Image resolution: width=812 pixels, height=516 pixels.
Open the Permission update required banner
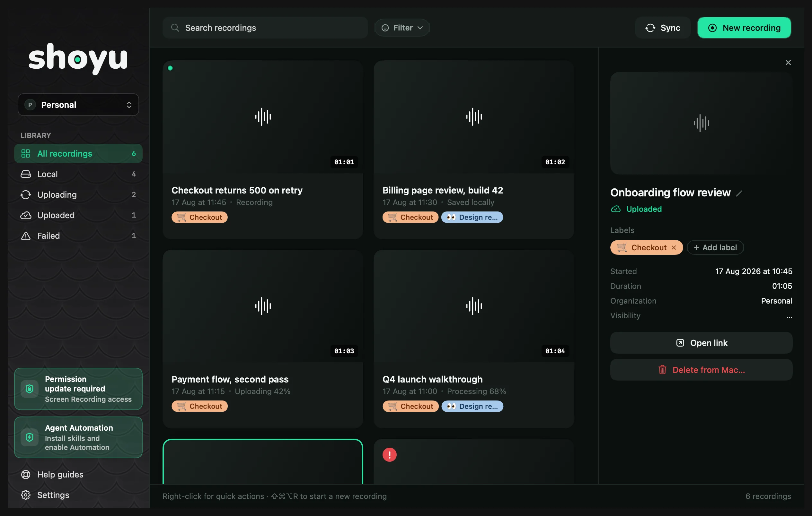click(78, 389)
